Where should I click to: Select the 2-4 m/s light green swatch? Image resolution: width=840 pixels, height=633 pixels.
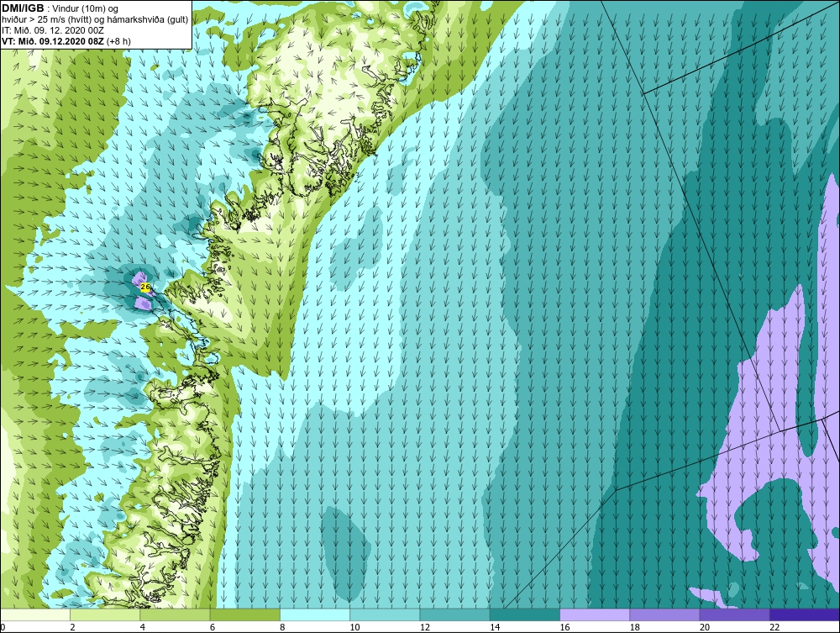click(105, 615)
